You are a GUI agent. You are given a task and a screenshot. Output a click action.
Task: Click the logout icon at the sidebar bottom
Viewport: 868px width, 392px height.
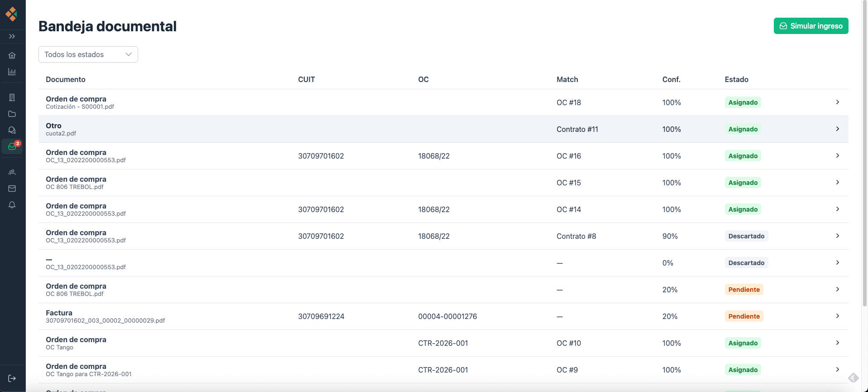click(12, 378)
